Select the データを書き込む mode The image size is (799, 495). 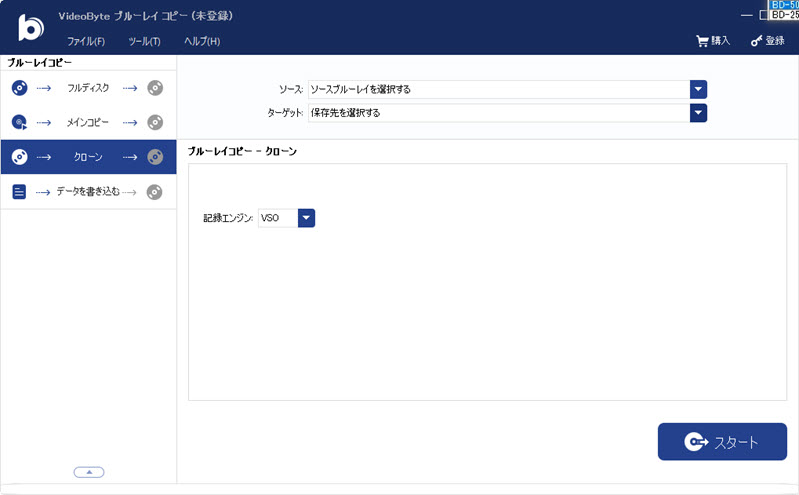(x=88, y=192)
